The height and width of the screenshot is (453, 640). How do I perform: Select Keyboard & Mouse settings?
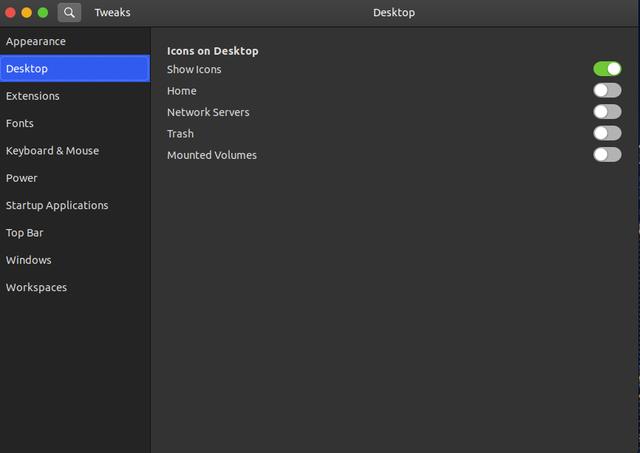coord(75,151)
